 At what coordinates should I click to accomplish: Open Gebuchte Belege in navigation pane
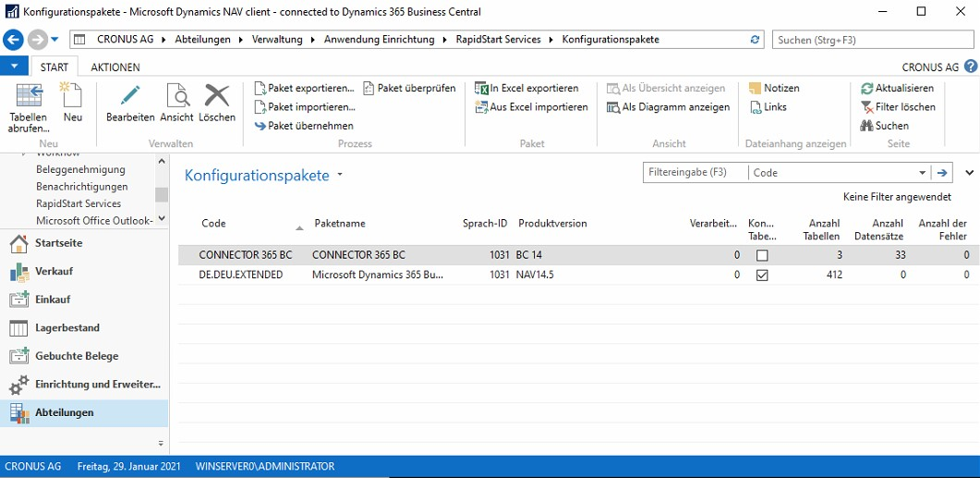84,356
